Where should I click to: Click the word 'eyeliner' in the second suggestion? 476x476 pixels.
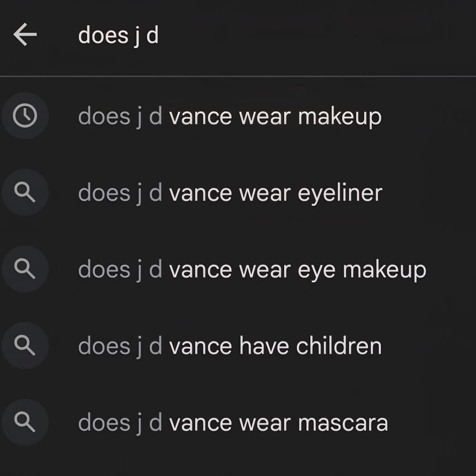pyautogui.click(x=340, y=194)
